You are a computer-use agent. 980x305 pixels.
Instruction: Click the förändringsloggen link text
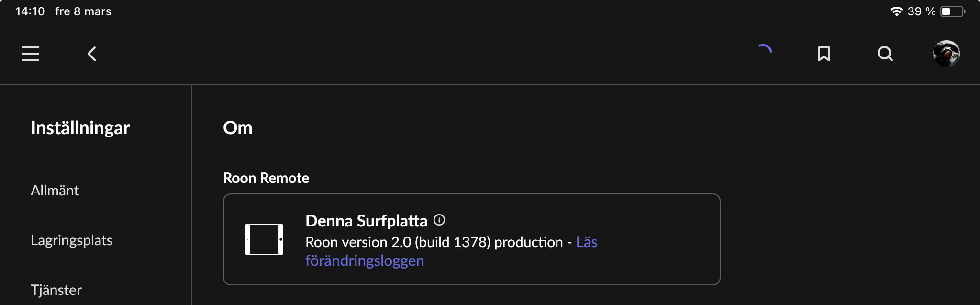[365, 261]
